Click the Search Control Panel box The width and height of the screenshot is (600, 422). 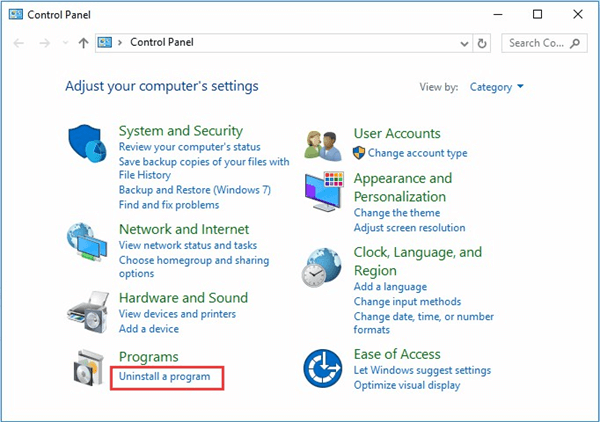pos(544,43)
